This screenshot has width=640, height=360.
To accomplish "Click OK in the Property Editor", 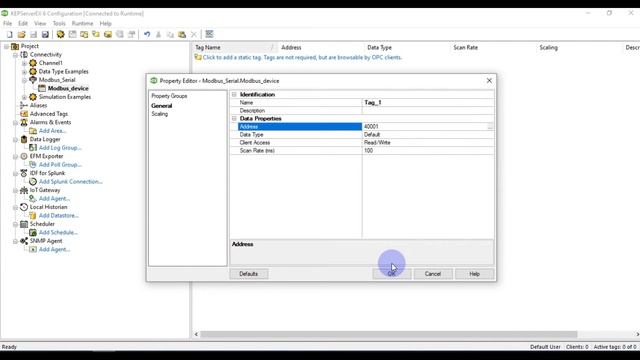I will coord(392,274).
